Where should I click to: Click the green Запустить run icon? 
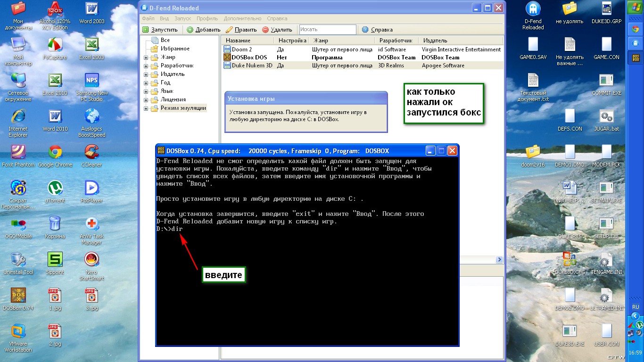(x=146, y=30)
